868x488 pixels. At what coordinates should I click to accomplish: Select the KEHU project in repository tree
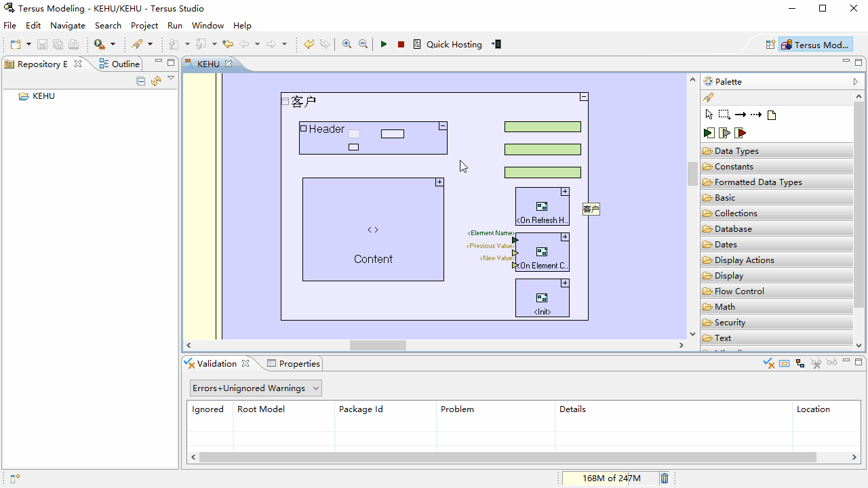43,96
